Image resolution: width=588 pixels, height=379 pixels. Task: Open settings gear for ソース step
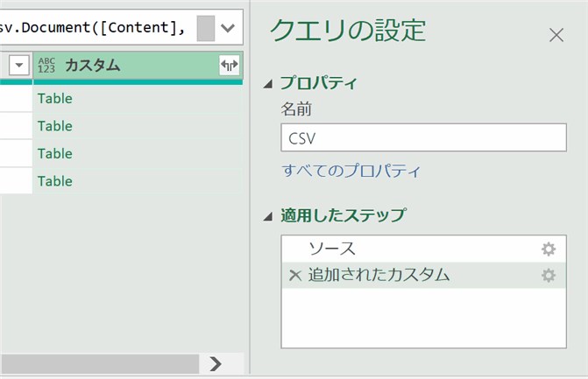point(549,249)
